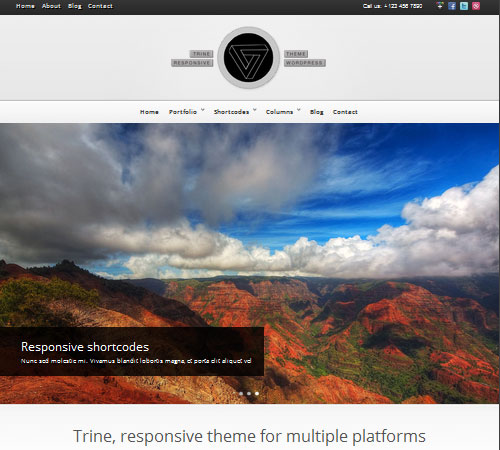Open Contact in the dark top bar
This screenshot has width=500, height=450.
point(100,6)
